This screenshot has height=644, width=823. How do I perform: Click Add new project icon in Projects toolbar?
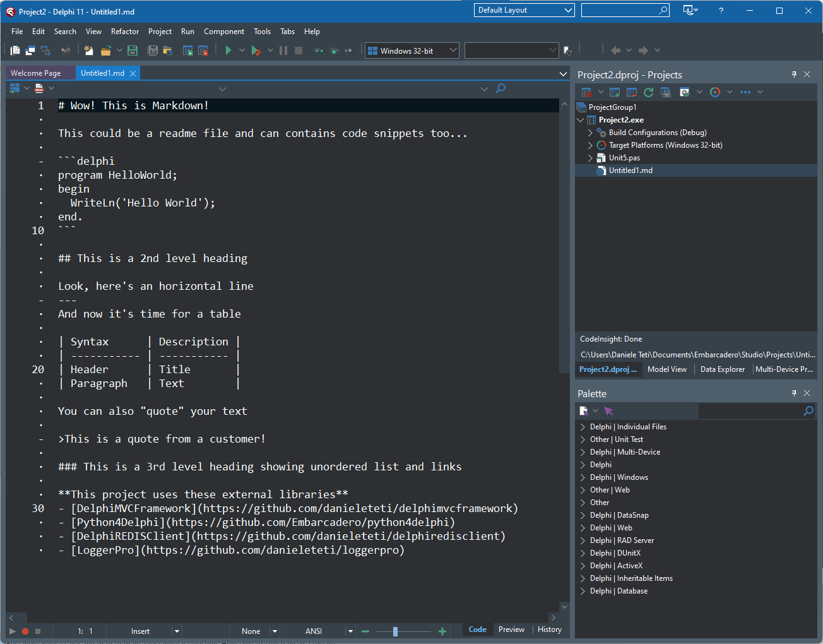pos(615,92)
